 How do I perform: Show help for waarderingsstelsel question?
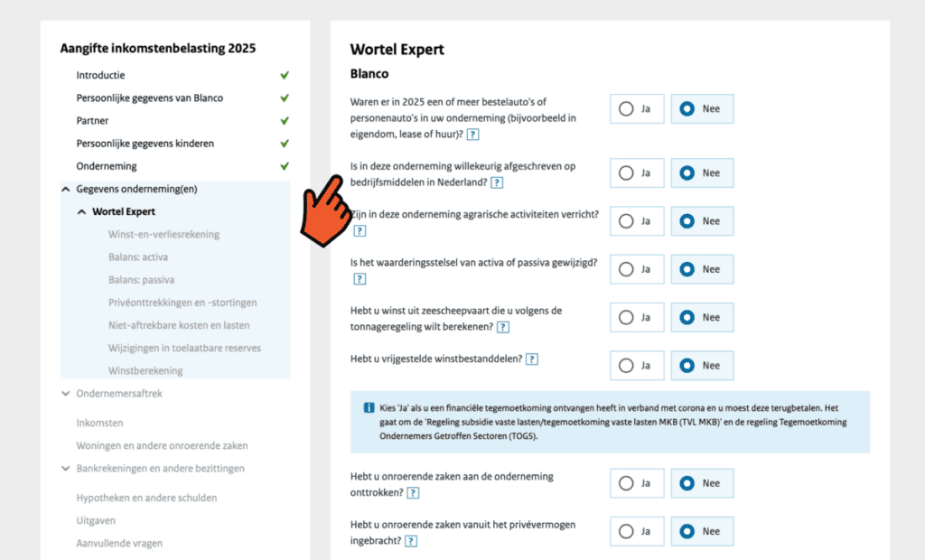tap(360, 279)
